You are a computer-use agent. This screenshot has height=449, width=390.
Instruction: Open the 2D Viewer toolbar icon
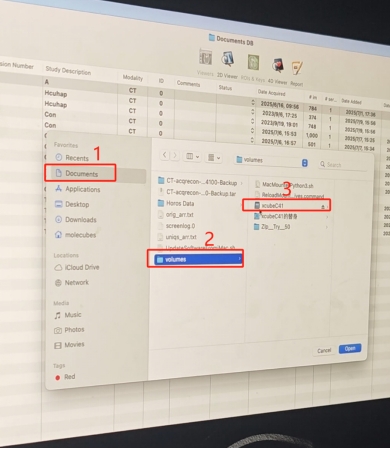pyautogui.click(x=228, y=60)
